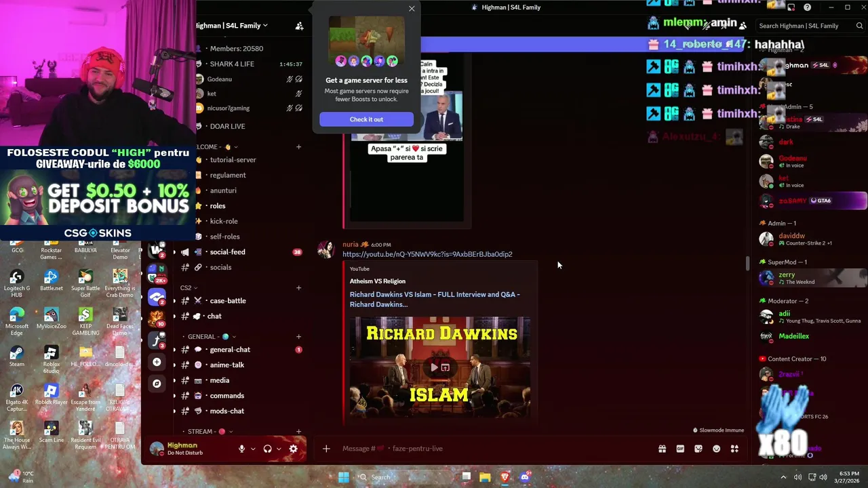Click the chat scrollbar thumb

pyautogui.click(x=747, y=264)
